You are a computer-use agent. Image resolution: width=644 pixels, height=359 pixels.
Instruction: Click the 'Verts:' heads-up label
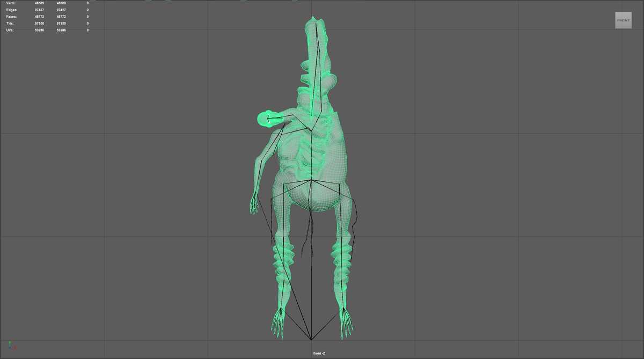(11, 3)
